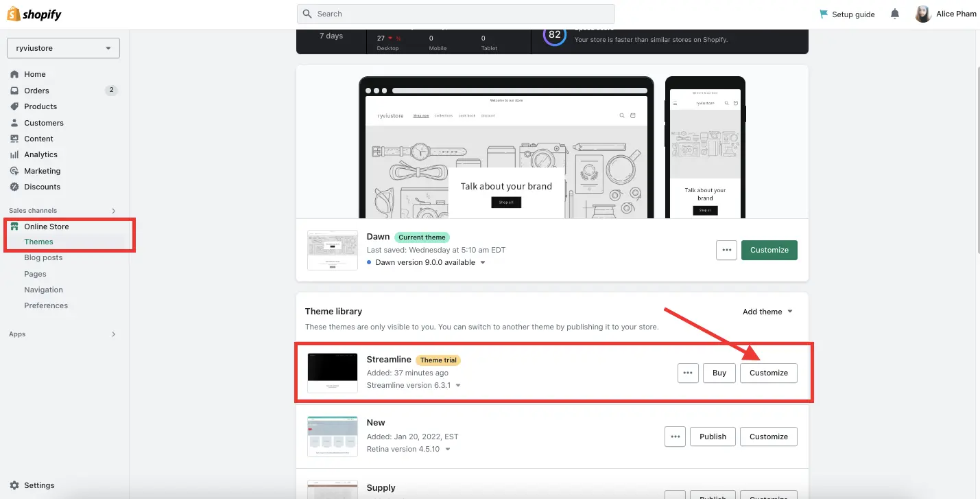Viewport: 980px width, 499px height.
Task: Open the Home section in the sidebar
Action: (33, 73)
